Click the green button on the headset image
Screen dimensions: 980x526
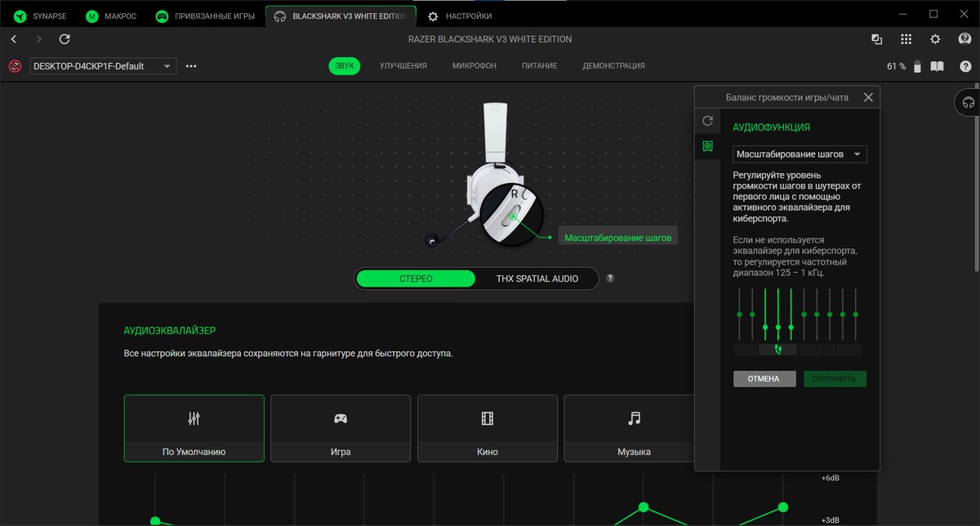(x=514, y=217)
